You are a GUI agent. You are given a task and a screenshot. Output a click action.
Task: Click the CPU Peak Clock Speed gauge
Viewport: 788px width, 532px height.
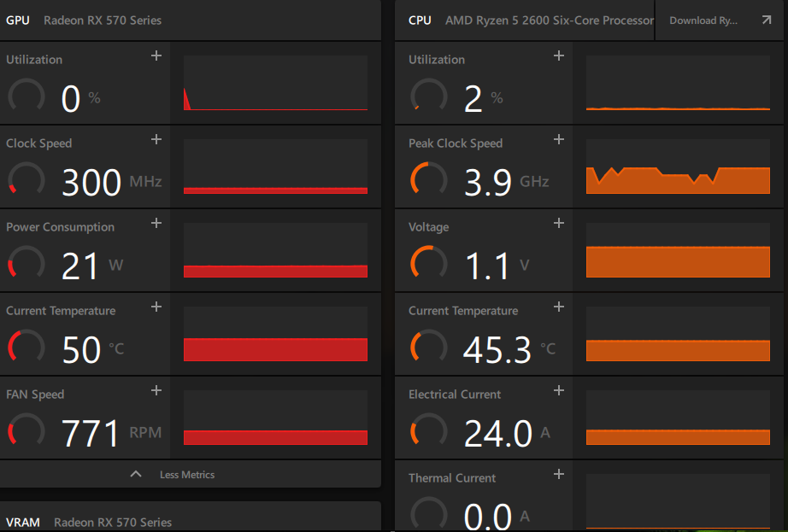tap(429, 179)
